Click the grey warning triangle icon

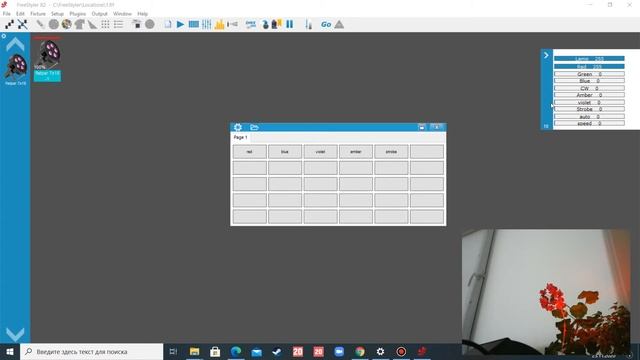point(339,24)
